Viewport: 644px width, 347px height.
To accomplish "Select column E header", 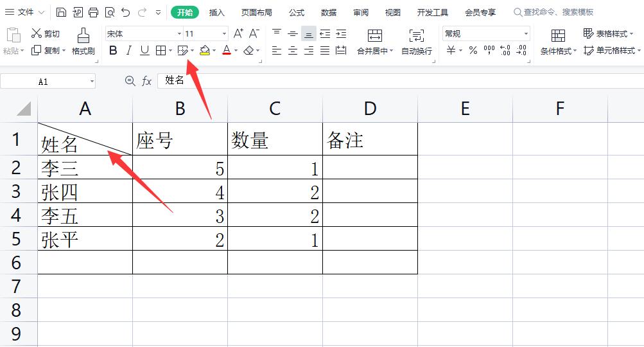I will point(465,109).
